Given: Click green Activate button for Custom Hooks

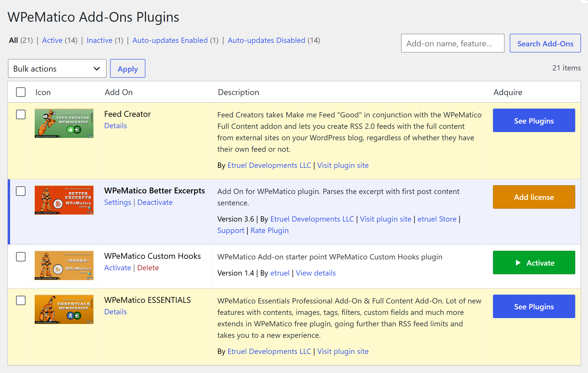Looking at the screenshot, I should [x=534, y=263].
